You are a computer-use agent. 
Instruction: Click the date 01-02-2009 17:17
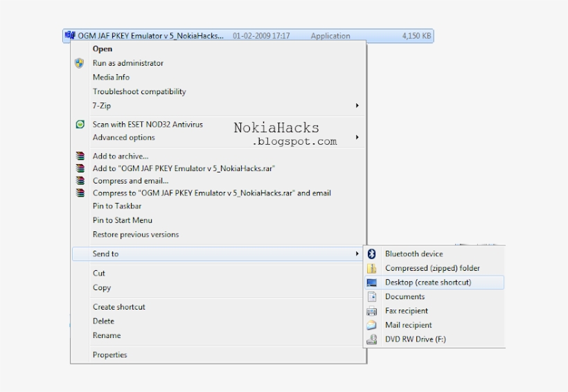(261, 35)
